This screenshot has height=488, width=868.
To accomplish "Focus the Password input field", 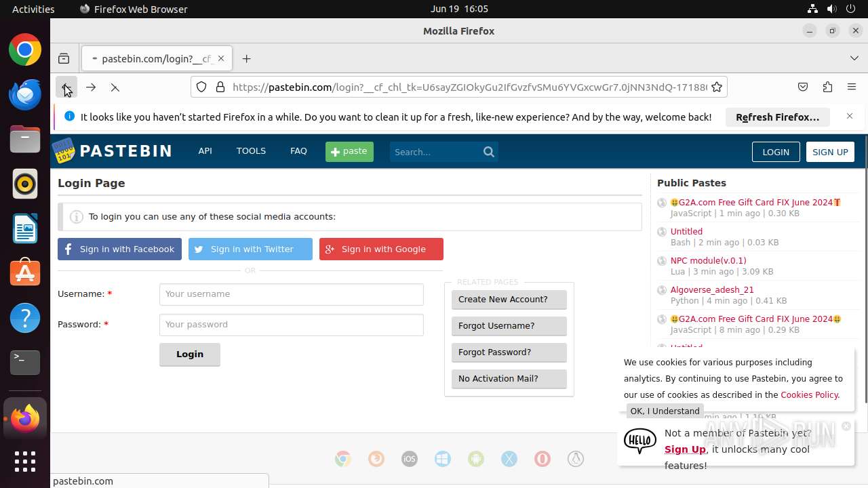I will point(292,325).
